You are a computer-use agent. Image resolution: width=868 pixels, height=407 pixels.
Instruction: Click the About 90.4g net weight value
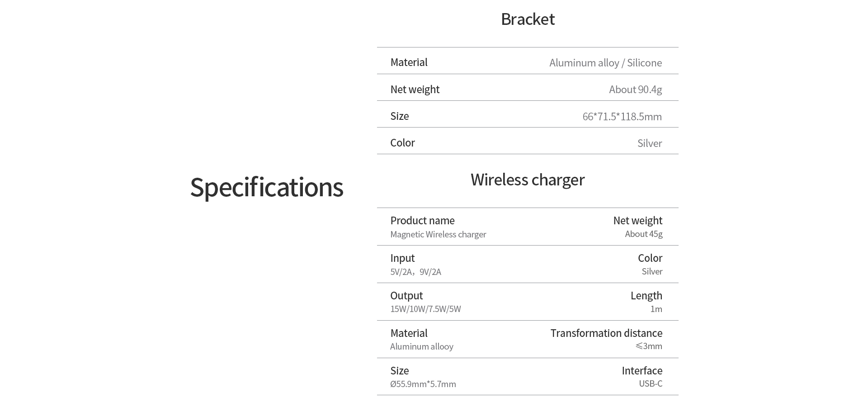tap(635, 90)
